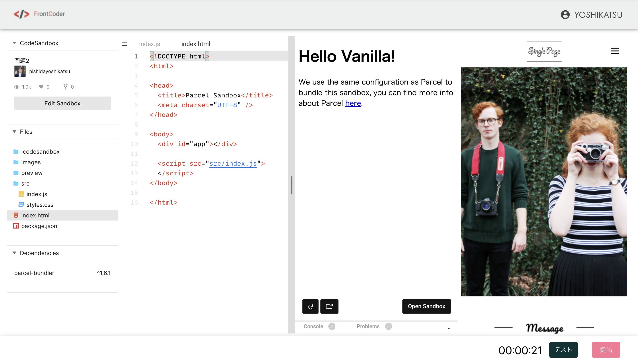Refresh the sandbox preview

[310, 306]
